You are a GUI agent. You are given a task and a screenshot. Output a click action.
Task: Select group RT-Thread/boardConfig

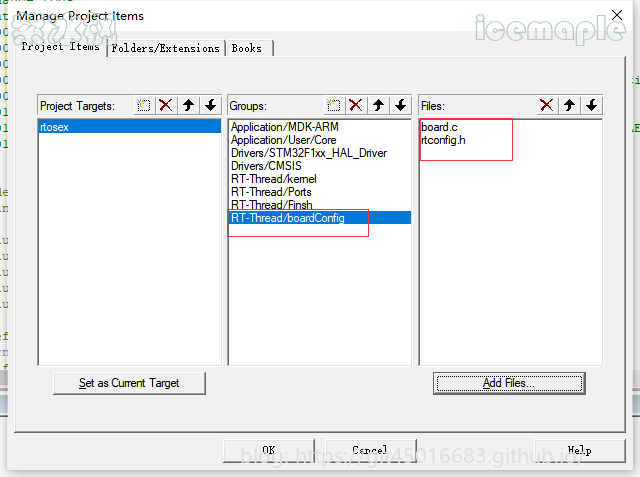320,217
